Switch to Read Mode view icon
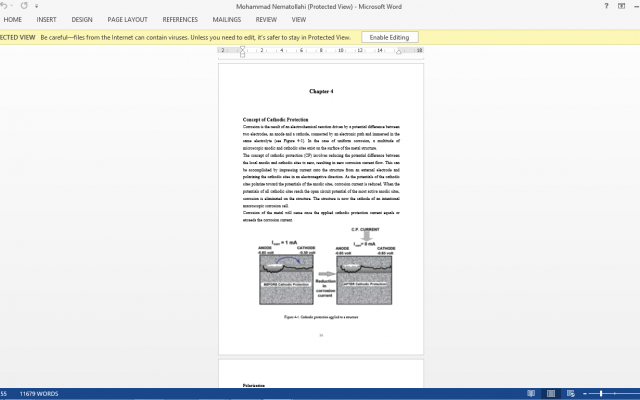Screen dimensions: 640x400 click(531, 393)
